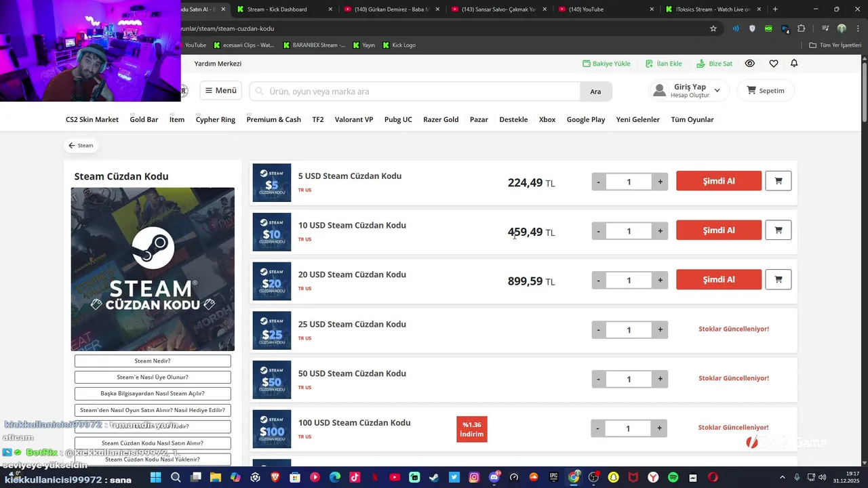Click the search magnifier icon in search box

(x=258, y=91)
